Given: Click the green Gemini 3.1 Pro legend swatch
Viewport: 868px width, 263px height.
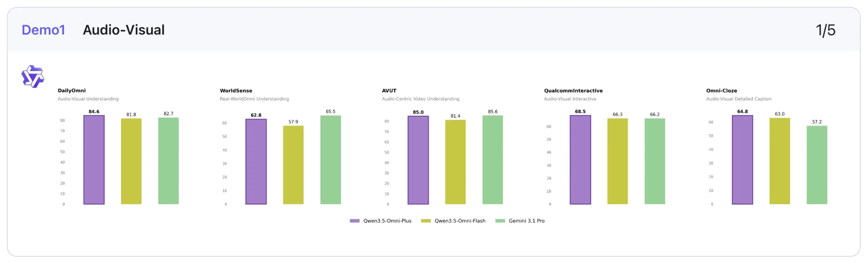Looking at the screenshot, I should (x=500, y=221).
